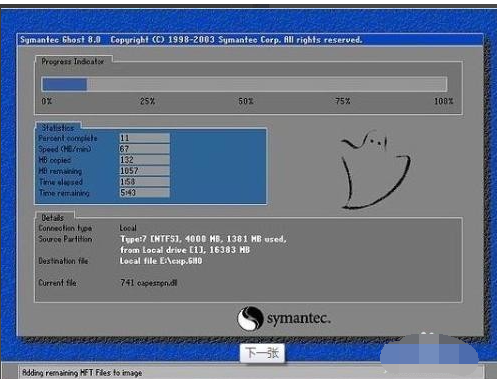Select the MB copied value 132

click(145, 160)
